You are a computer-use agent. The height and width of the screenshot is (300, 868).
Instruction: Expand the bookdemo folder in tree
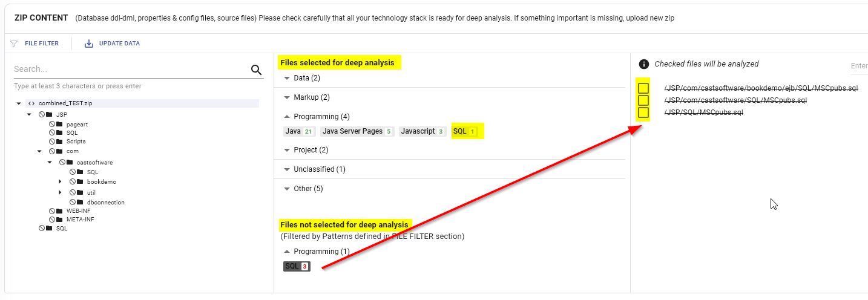pos(60,181)
